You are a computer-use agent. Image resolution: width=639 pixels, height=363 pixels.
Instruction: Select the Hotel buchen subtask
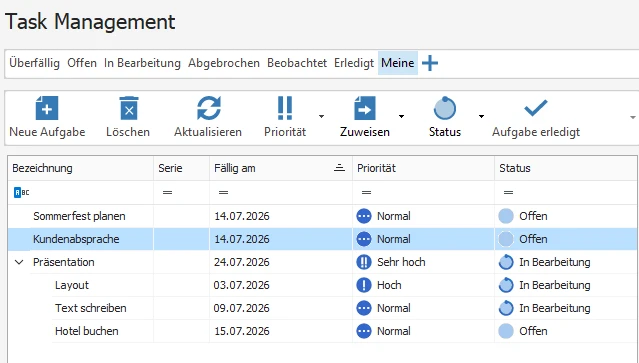click(86, 331)
